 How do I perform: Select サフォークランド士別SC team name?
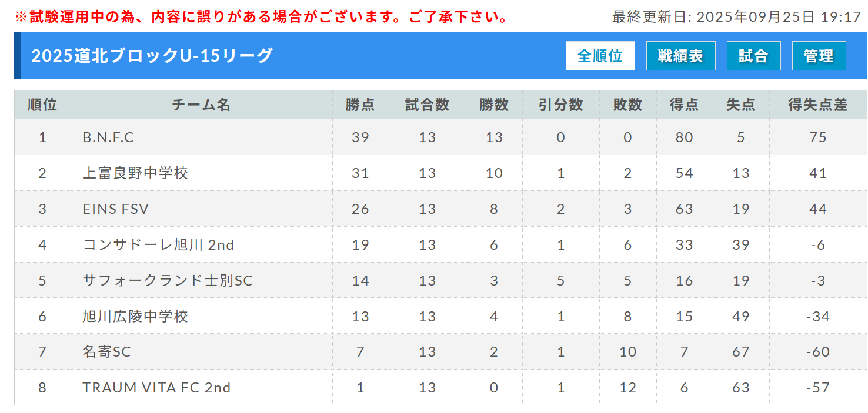click(x=168, y=281)
